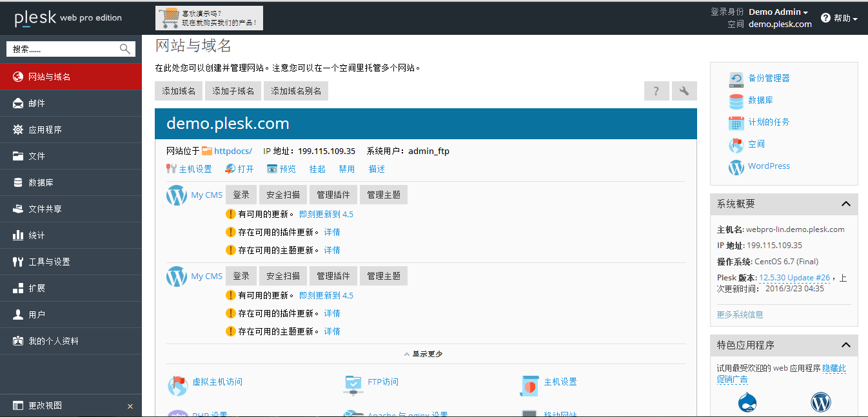Open 计划的任务 scheduled tasks calendar icon

pyautogui.click(x=736, y=122)
